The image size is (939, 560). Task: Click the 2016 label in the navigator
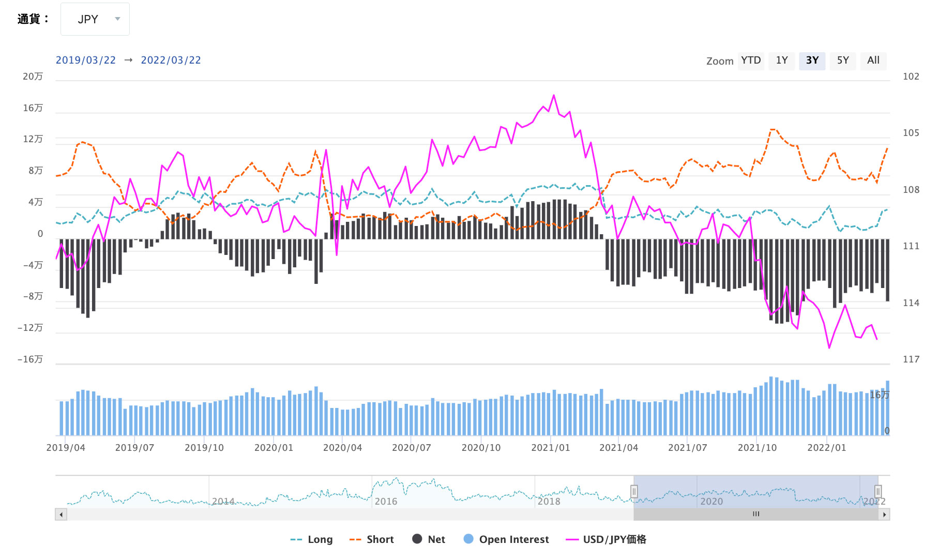tap(386, 501)
